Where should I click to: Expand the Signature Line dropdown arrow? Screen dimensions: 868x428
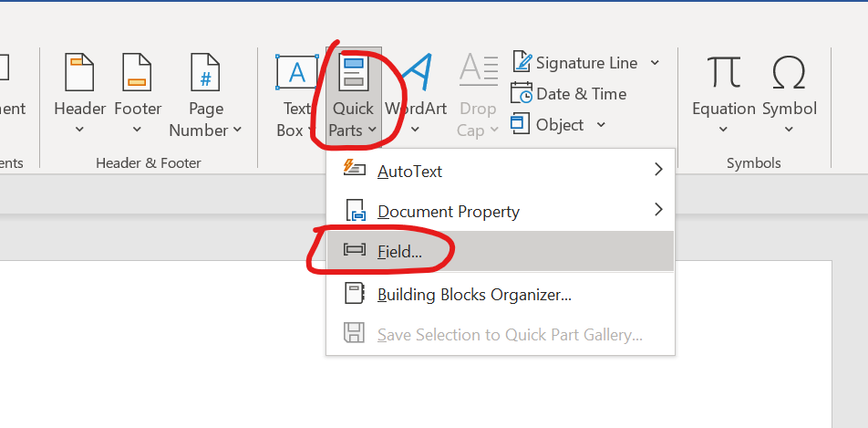coord(656,63)
